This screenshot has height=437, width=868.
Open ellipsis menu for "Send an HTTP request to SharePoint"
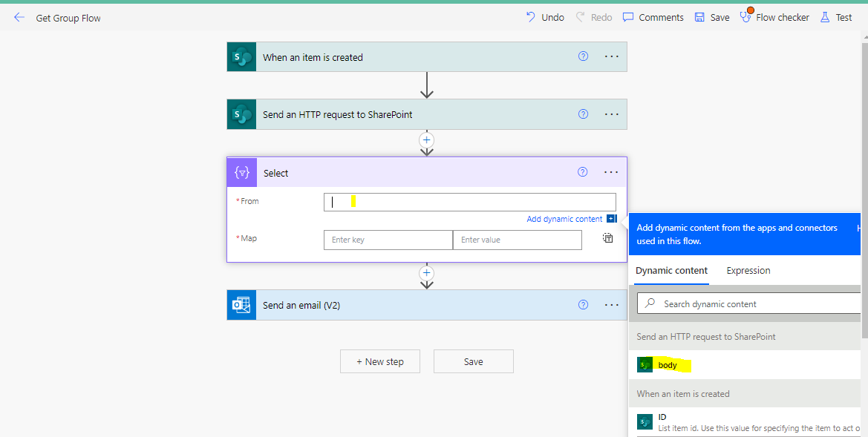pos(610,114)
